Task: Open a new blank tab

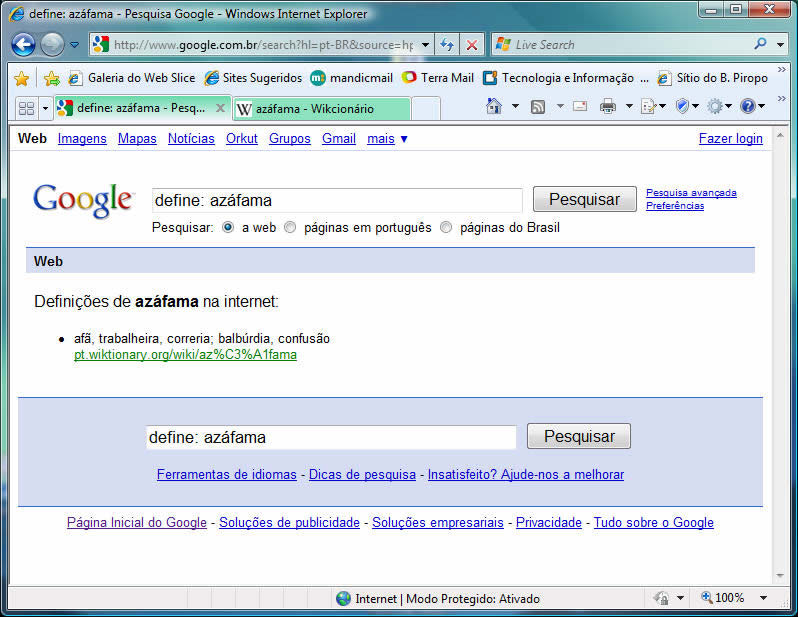Action: coord(425,109)
